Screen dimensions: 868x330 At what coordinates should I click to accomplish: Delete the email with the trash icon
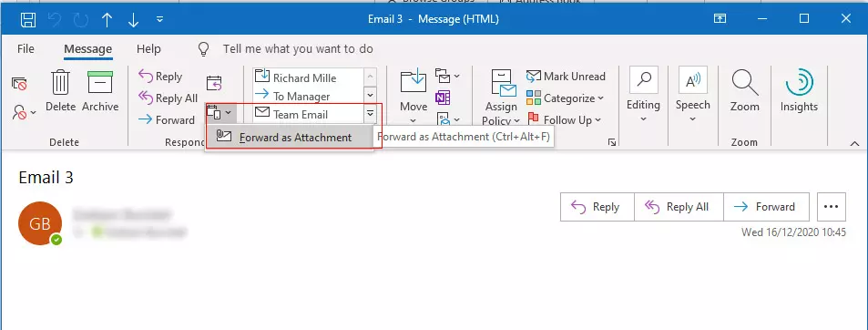pyautogui.click(x=60, y=91)
